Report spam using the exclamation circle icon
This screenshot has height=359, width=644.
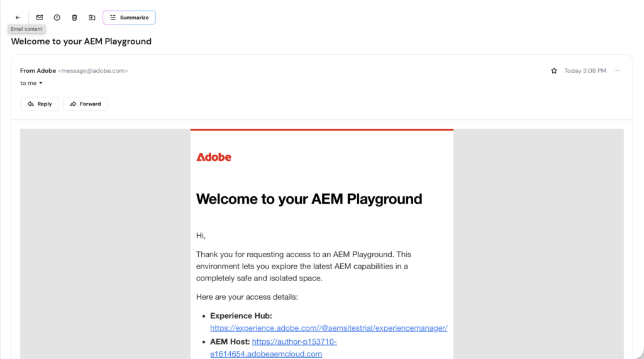pyautogui.click(x=57, y=18)
